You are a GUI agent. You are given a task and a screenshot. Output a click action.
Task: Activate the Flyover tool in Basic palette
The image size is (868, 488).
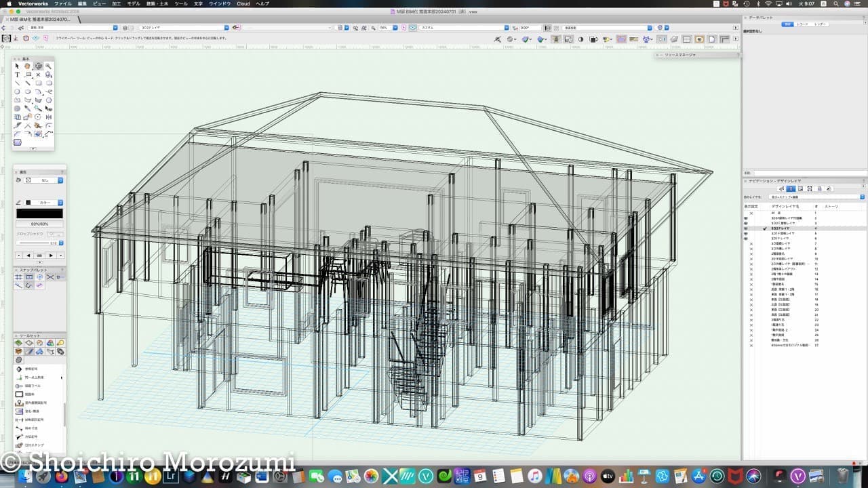38,66
